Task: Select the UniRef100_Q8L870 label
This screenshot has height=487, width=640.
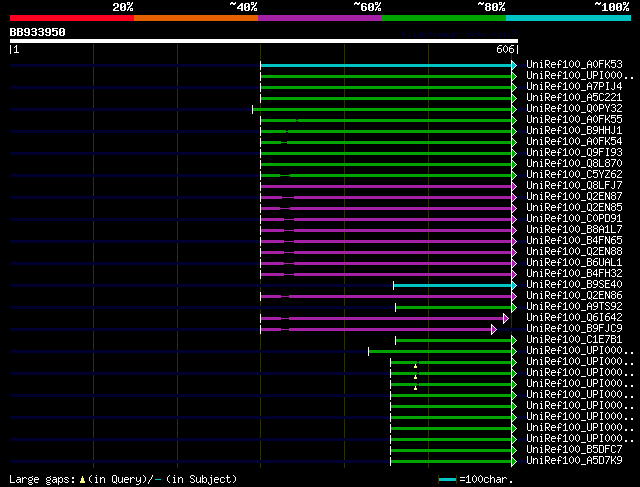Action: pyautogui.click(x=574, y=164)
